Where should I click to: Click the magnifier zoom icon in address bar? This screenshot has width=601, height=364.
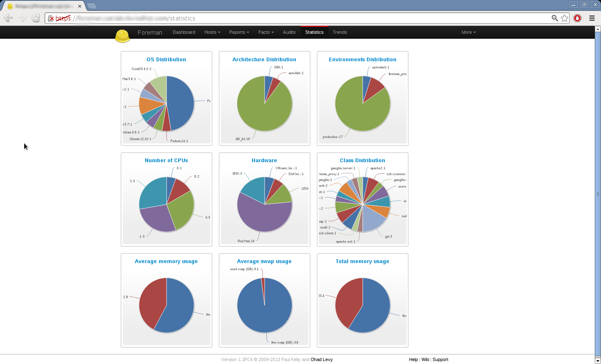(x=555, y=18)
